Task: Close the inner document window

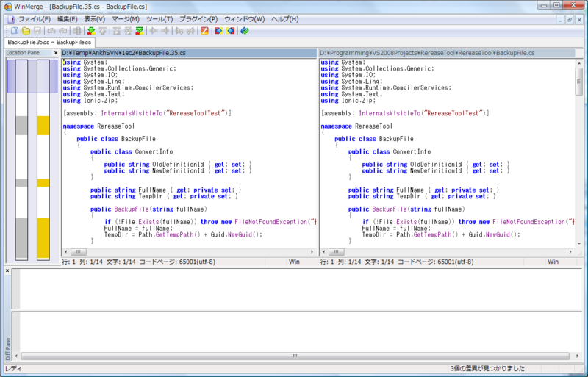Action: pyautogui.click(x=579, y=20)
